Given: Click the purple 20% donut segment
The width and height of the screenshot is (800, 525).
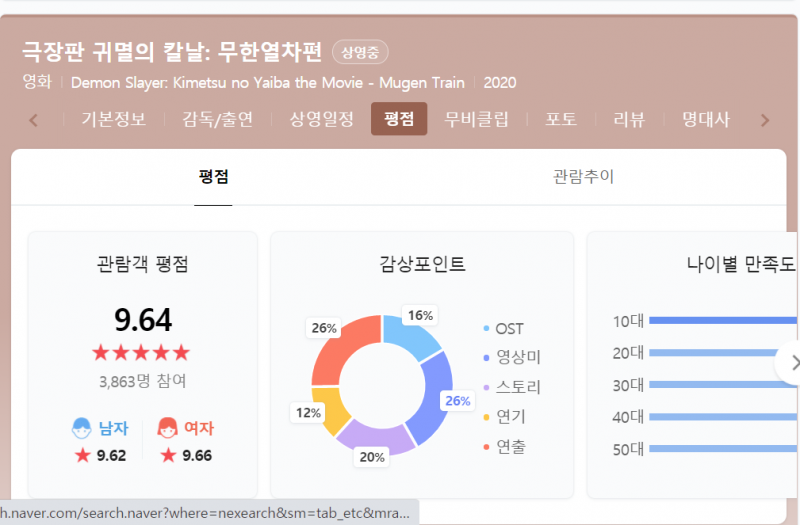Looking at the screenshot, I should click(x=375, y=436).
